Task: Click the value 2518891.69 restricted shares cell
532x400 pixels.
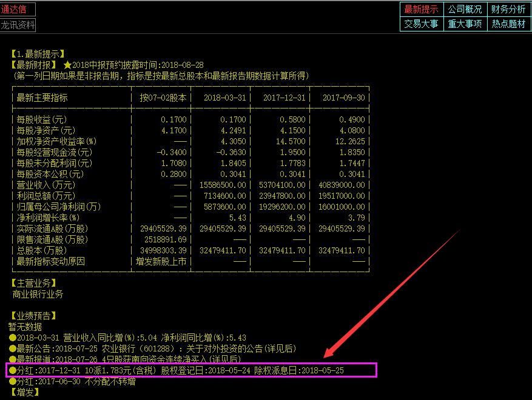Action: pyautogui.click(x=166, y=239)
